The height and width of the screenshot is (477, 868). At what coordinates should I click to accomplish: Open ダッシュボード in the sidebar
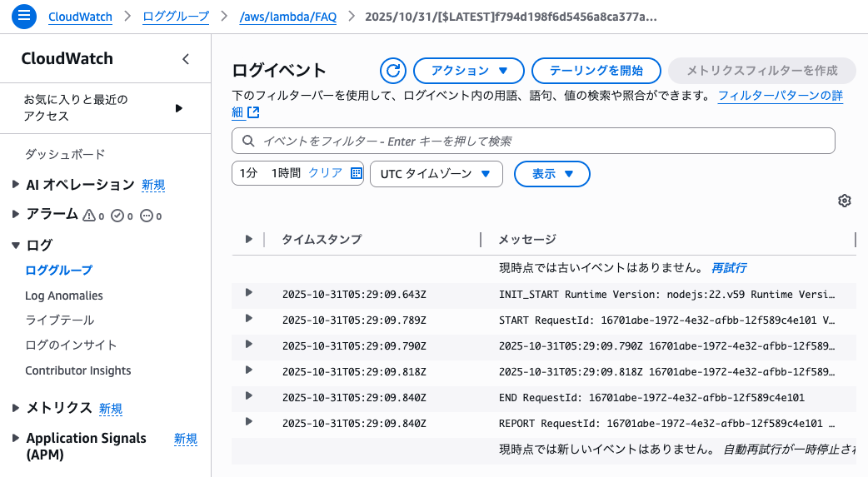click(65, 154)
